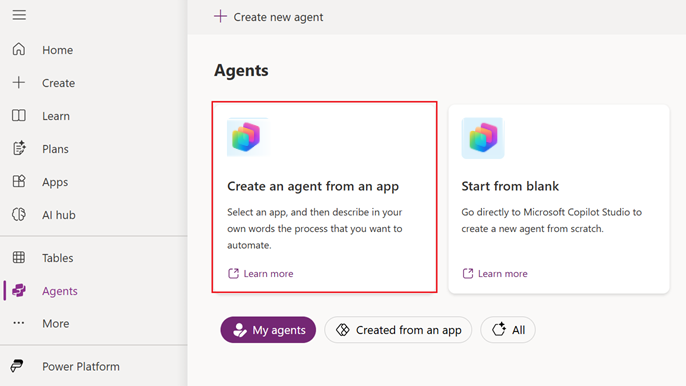Select Start from blank card
The width and height of the screenshot is (686, 386).
[559, 199]
